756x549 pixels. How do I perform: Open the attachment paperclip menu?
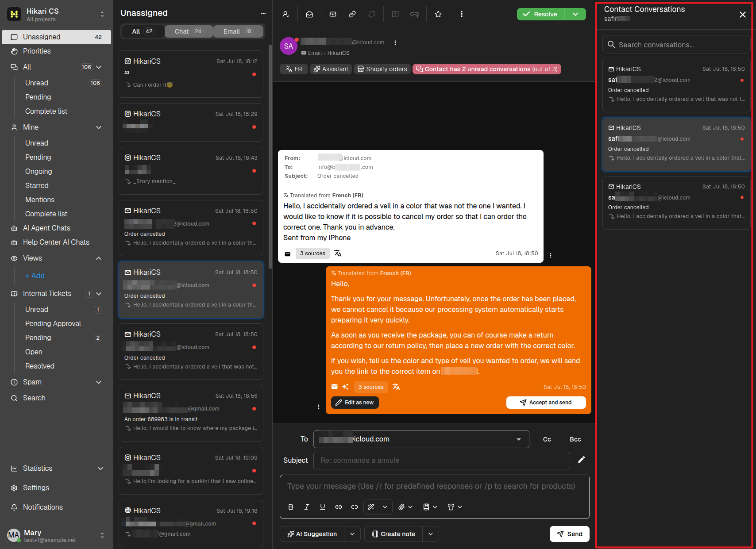405,507
